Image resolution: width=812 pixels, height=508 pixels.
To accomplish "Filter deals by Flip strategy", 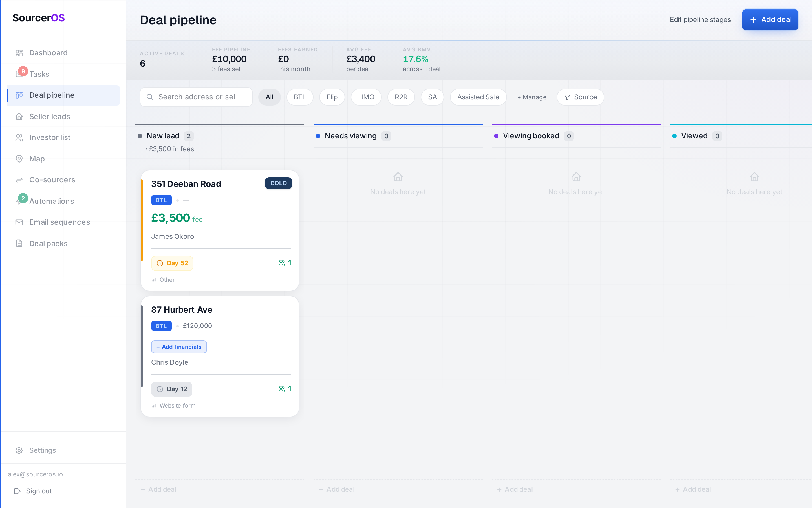I will (x=332, y=97).
